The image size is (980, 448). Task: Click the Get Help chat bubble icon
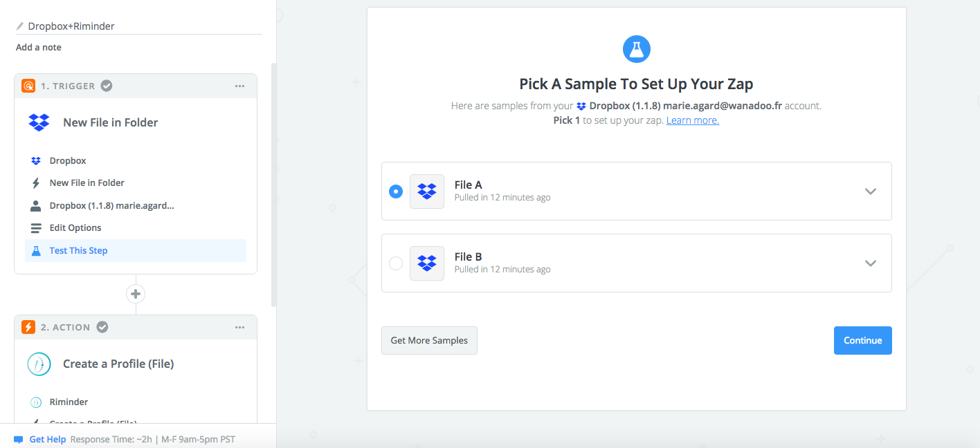(19, 439)
